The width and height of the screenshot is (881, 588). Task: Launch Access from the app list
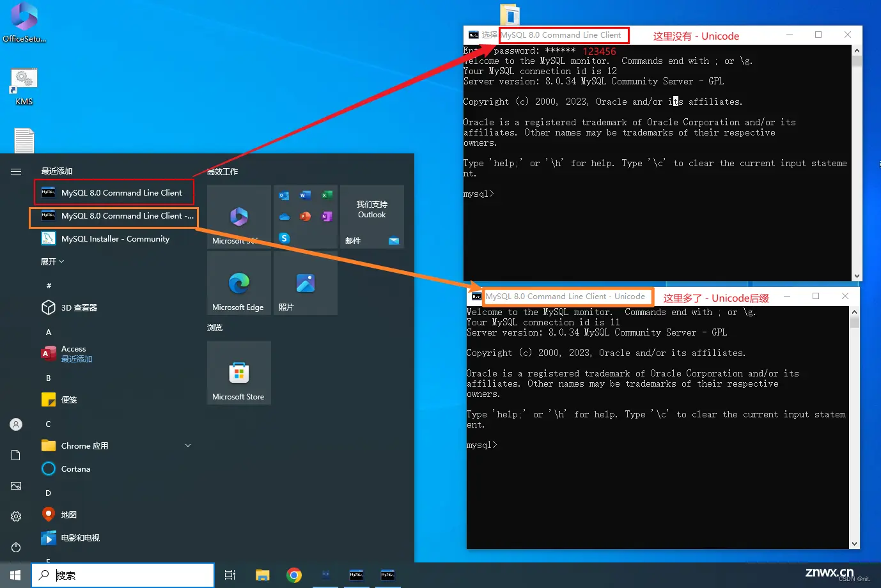coord(114,353)
